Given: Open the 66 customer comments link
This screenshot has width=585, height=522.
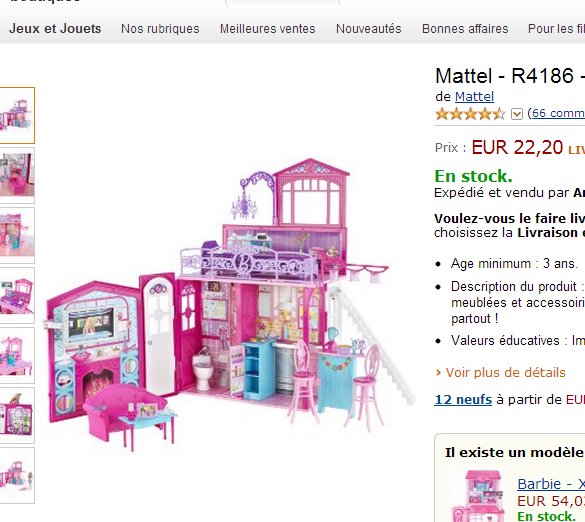Looking at the screenshot, I should 556,113.
